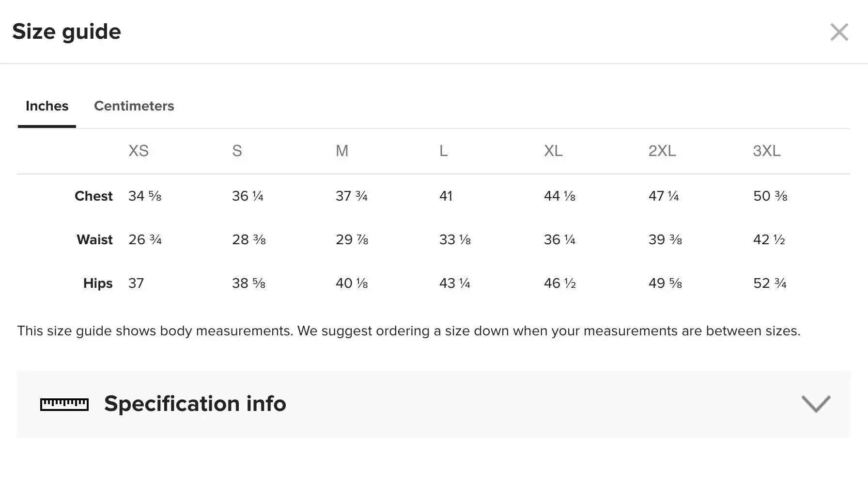Click the S size column header

tap(237, 151)
